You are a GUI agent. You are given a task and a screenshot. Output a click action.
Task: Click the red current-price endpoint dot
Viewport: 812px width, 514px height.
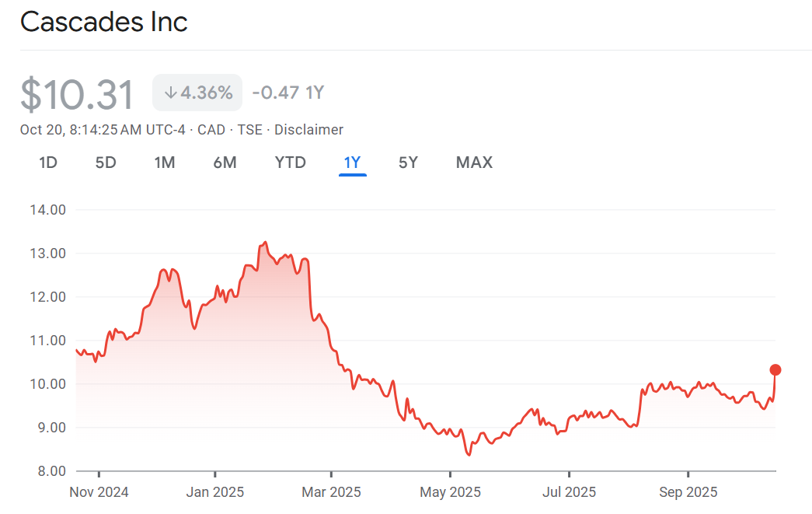coord(775,369)
